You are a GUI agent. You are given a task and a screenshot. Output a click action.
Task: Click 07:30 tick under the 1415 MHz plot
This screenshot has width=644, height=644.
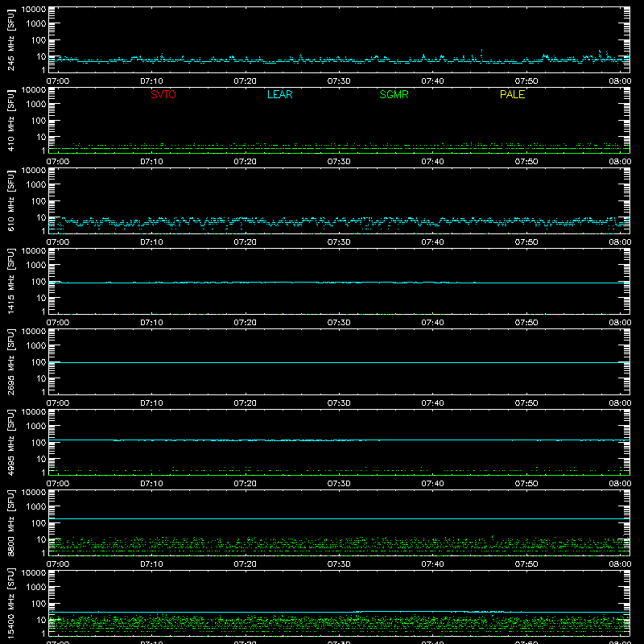(339, 323)
